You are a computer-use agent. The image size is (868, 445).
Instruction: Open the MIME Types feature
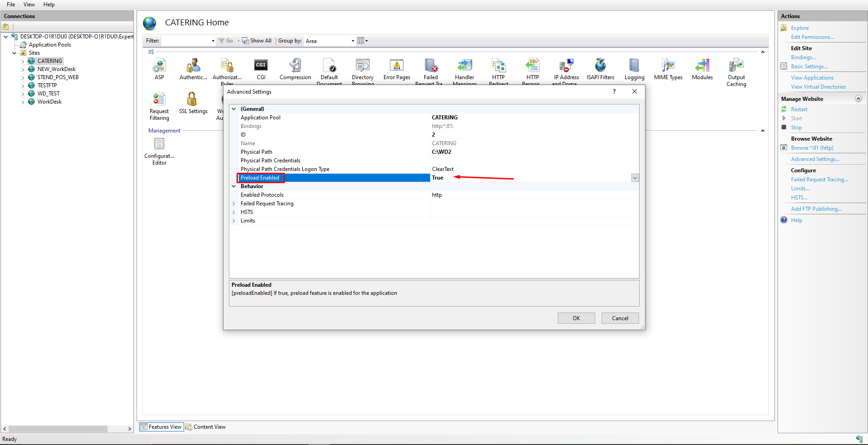(x=668, y=66)
